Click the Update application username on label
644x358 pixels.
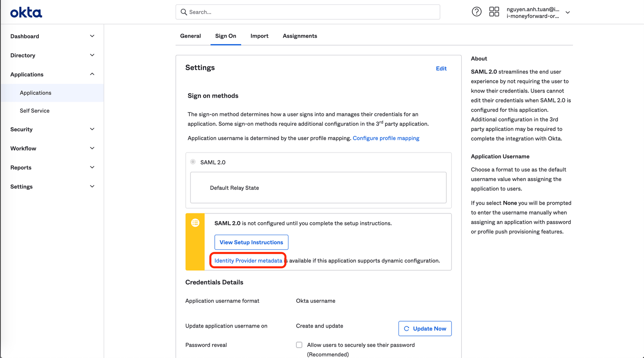pos(226,326)
